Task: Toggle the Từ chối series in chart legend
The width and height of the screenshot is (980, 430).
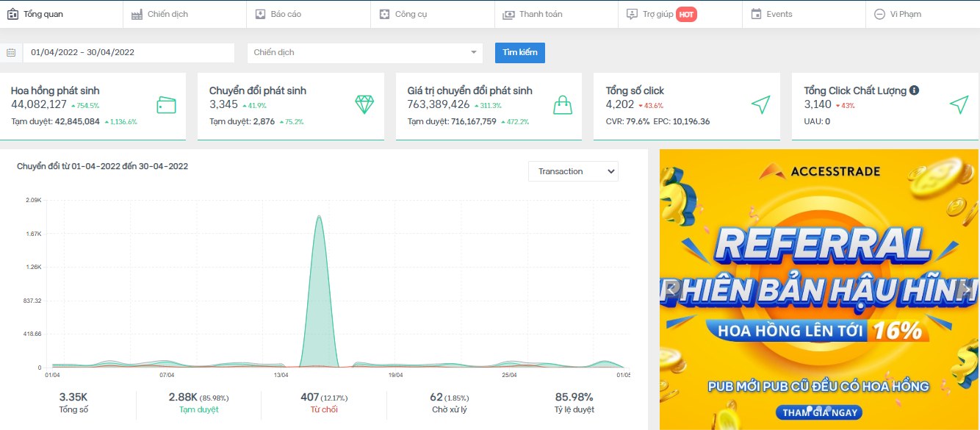Action: (x=323, y=409)
